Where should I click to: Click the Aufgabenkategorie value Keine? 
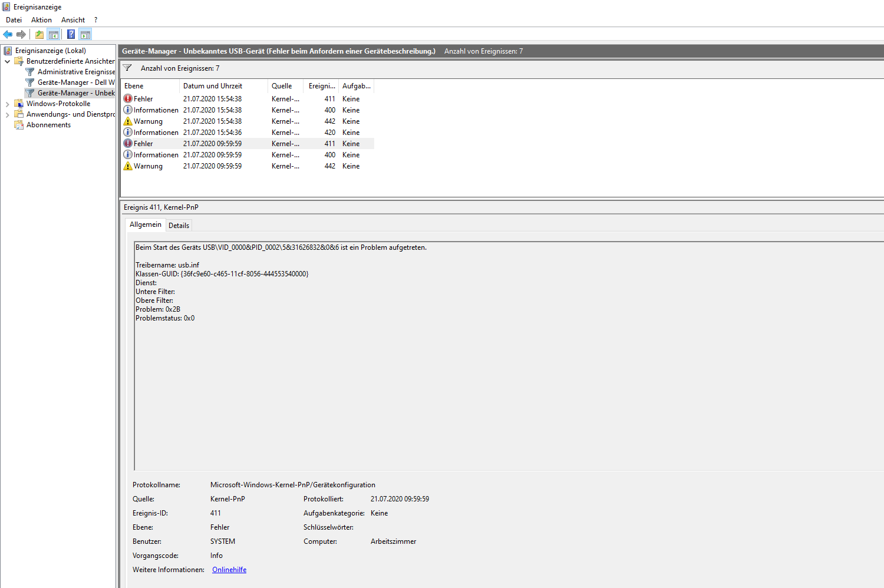point(379,513)
